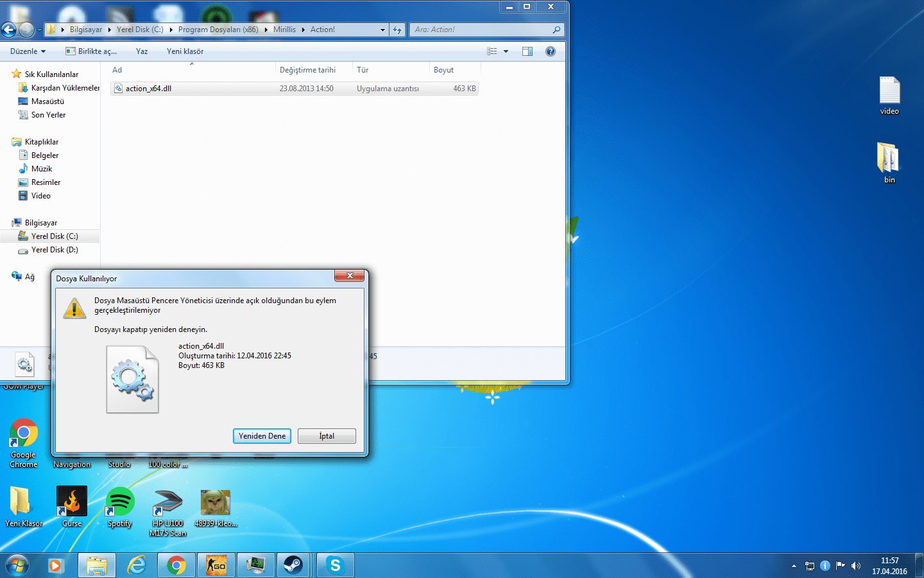This screenshot has width=924, height=578.
Task: Navigate to Mirillis in the address breadcrumb
Action: coord(284,30)
